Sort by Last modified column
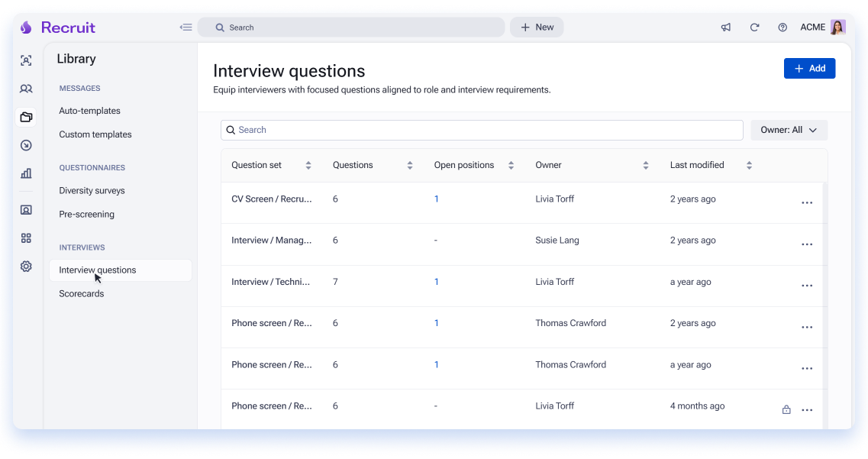This screenshot has width=868, height=459. 749,165
